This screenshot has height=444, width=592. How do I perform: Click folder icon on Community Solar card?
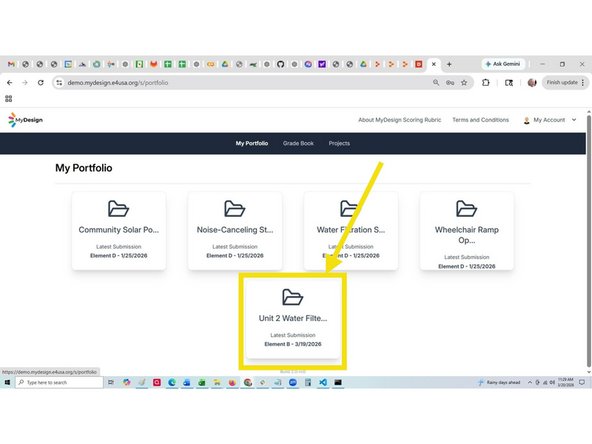point(119,208)
